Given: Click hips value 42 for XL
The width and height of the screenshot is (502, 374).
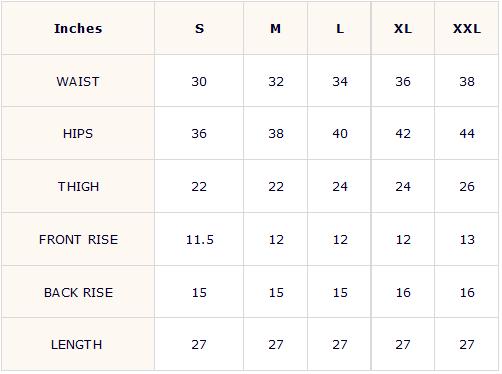Looking at the screenshot, I should coord(403,134).
